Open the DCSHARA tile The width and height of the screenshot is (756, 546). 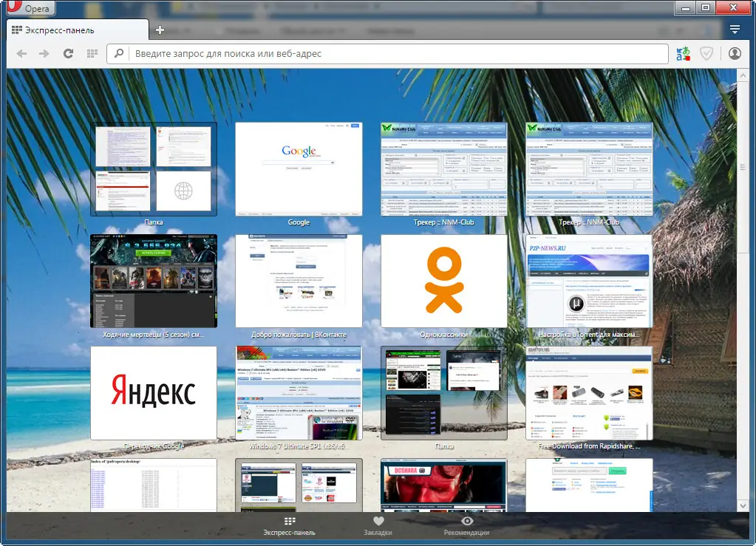(x=444, y=485)
